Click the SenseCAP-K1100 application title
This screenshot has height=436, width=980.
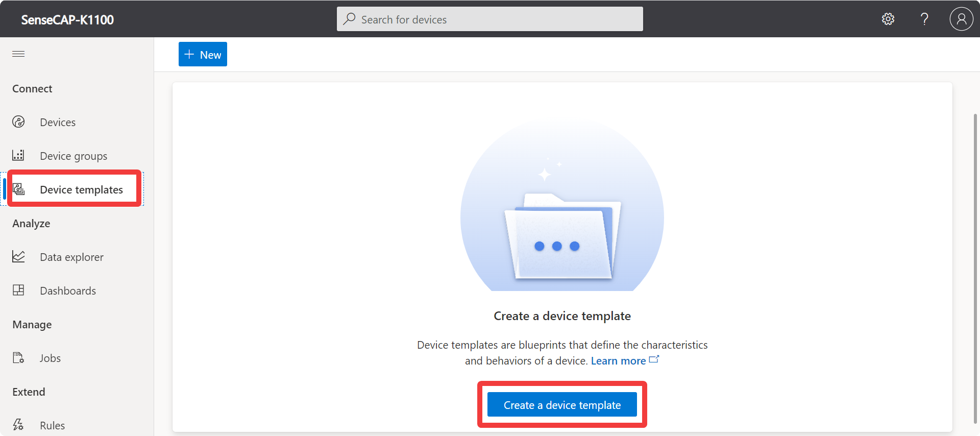[x=67, y=20]
